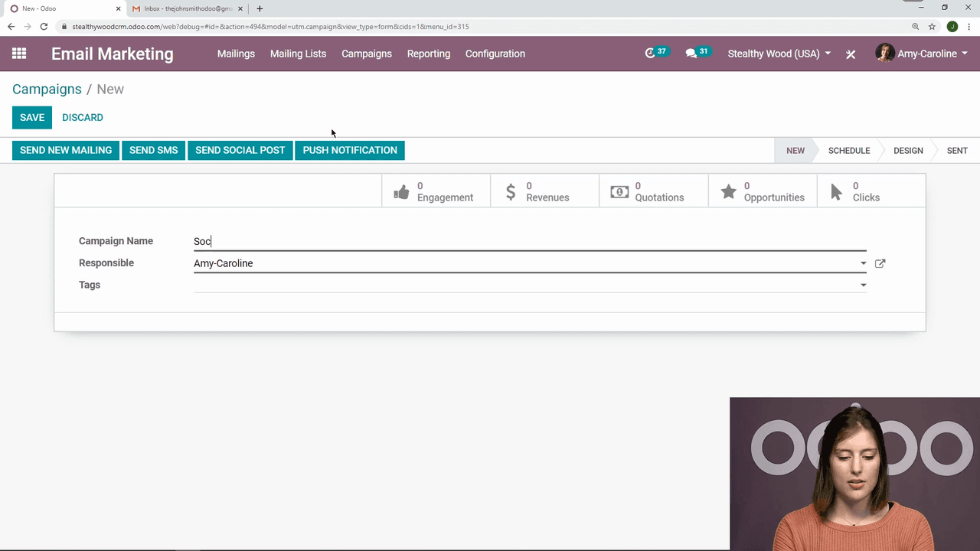
Task: Switch to the Gmail Inbox browser tab
Action: coord(188,8)
